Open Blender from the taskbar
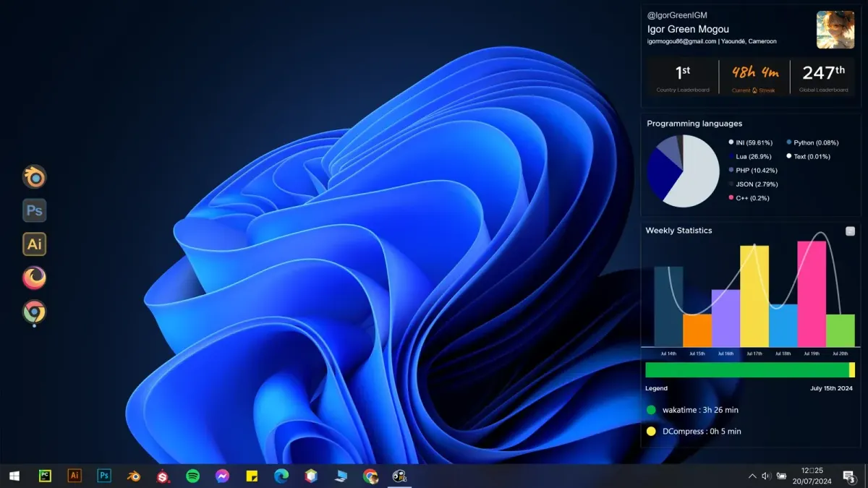Image resolution: width=868 pixels, height=488 pixels. (x=134, y=476)
